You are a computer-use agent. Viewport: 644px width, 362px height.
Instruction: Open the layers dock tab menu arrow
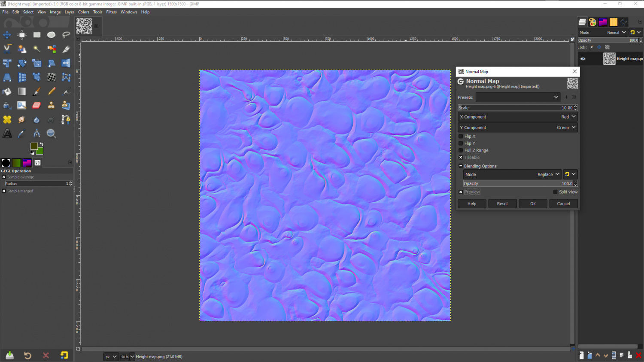point(640,22)
